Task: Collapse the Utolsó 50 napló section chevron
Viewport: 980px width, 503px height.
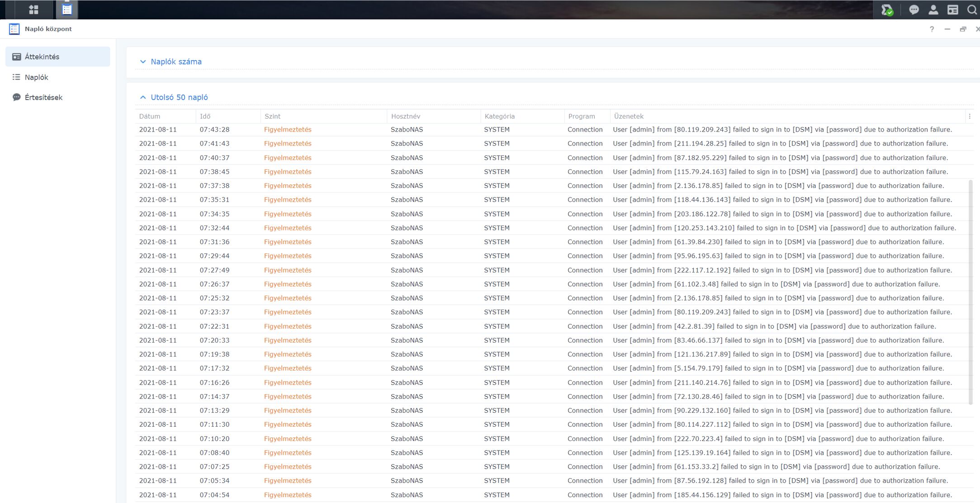Action: click(143, 97)
